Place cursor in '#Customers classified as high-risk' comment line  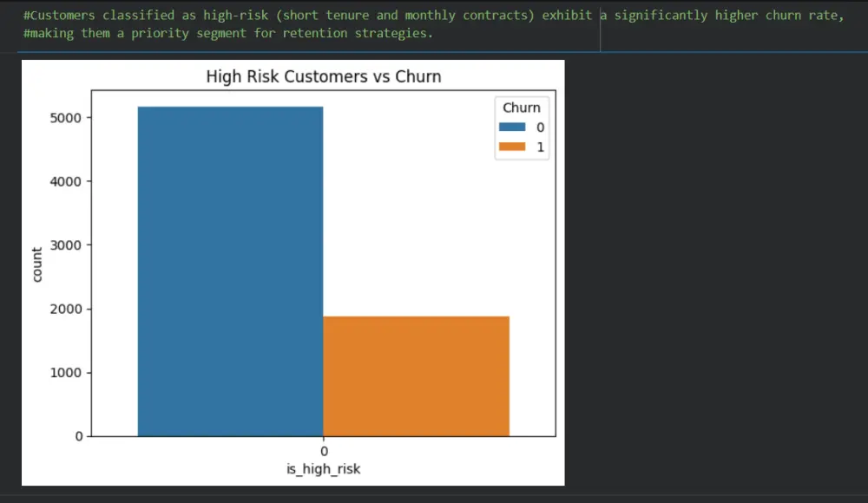click(x=433, y=15)
